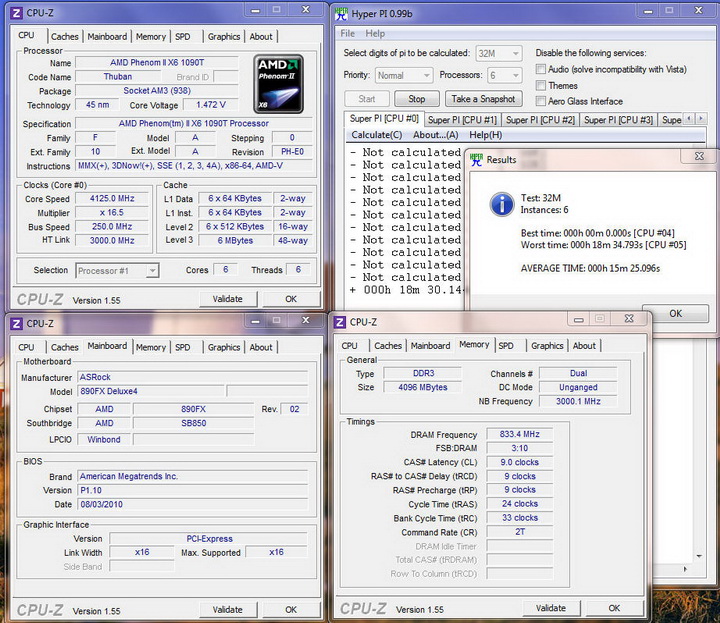Click OK in the Results dialog
This screenshot has height=623, width=720.
tap(675, 313)
